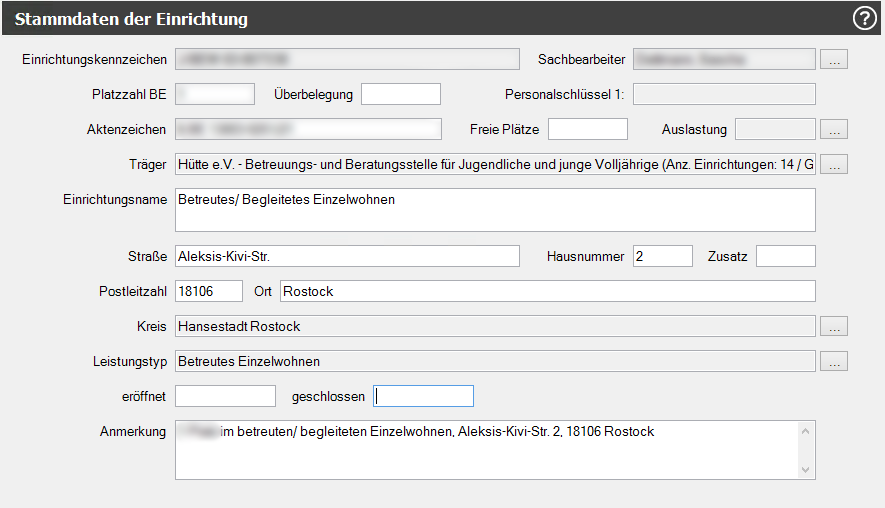Open help via question mark icon
This screenshot has width=885, height=508.
[x=863, y=18]
